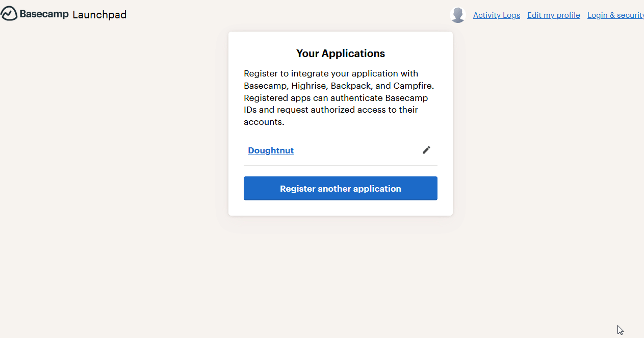Screen dimensions: 644x338
Task: Click the Basecamp wordmark text
Action: tap(44, 14)
